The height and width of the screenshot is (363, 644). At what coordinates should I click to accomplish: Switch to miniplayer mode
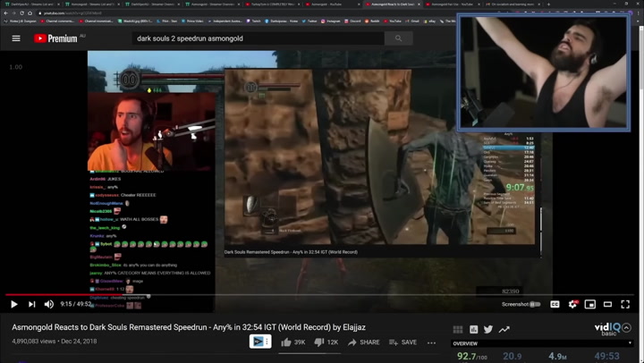pyautogui.click(x=590, y=304)
